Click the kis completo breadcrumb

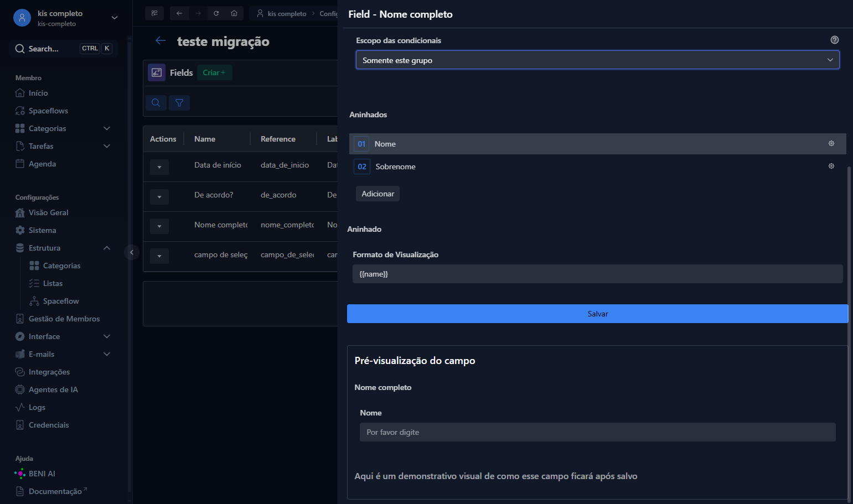[x=282, y=13]
